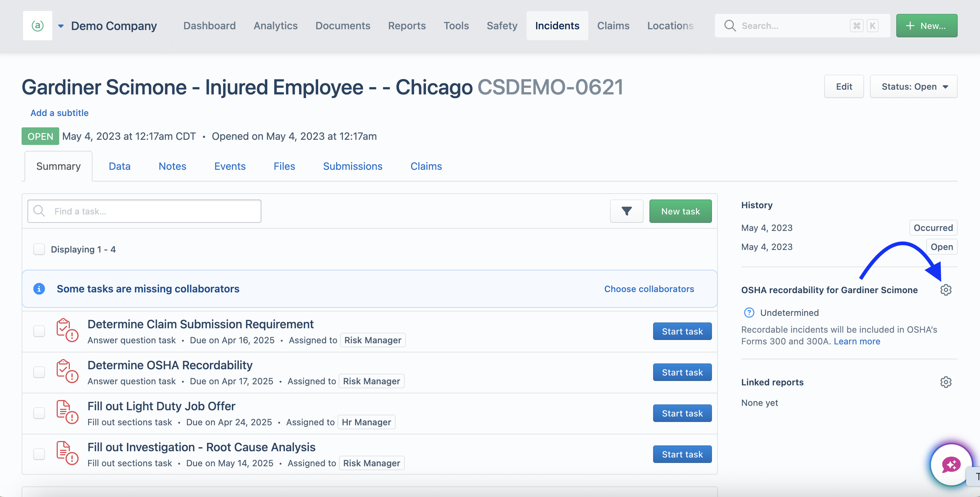
Task: Open Documents in top navigation
Action: pyautogui.click(x=343, y=26)
